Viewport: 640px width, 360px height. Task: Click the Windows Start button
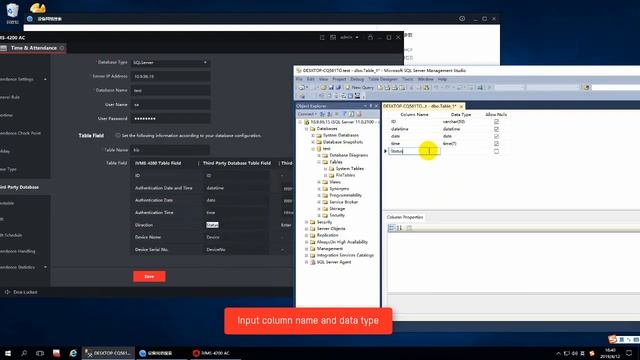pos(8,353)
